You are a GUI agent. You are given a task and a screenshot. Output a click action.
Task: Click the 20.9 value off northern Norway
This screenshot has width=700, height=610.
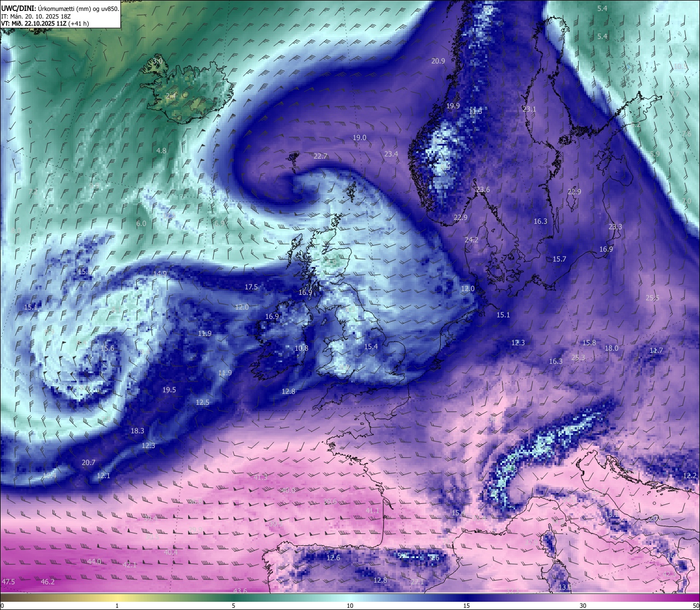pyautogui.click(x=438, y=61)
